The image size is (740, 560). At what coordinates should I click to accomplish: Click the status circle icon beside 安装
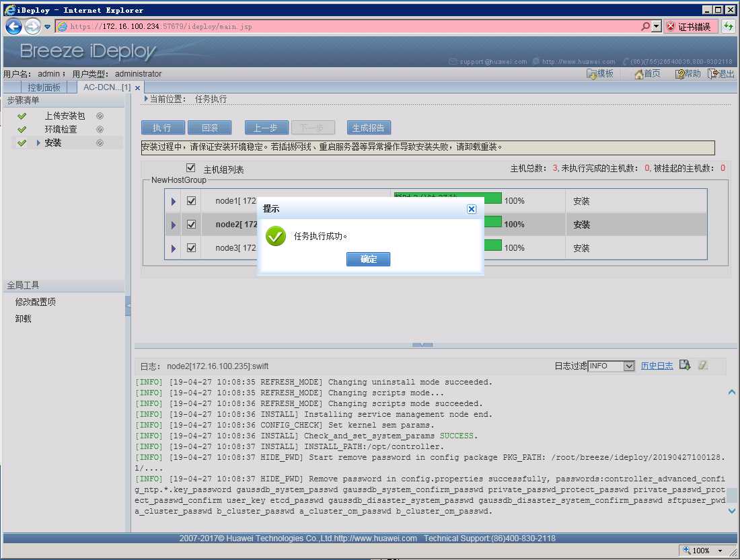100,143
